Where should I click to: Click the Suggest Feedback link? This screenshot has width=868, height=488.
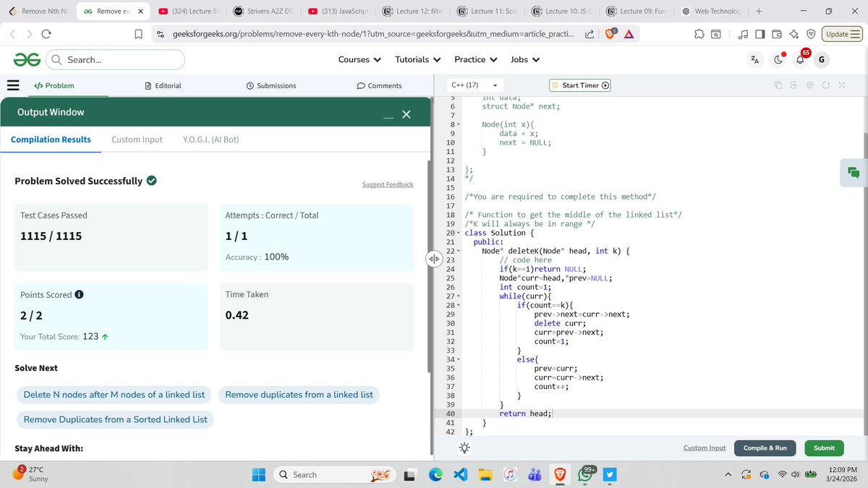click(388, 184)
